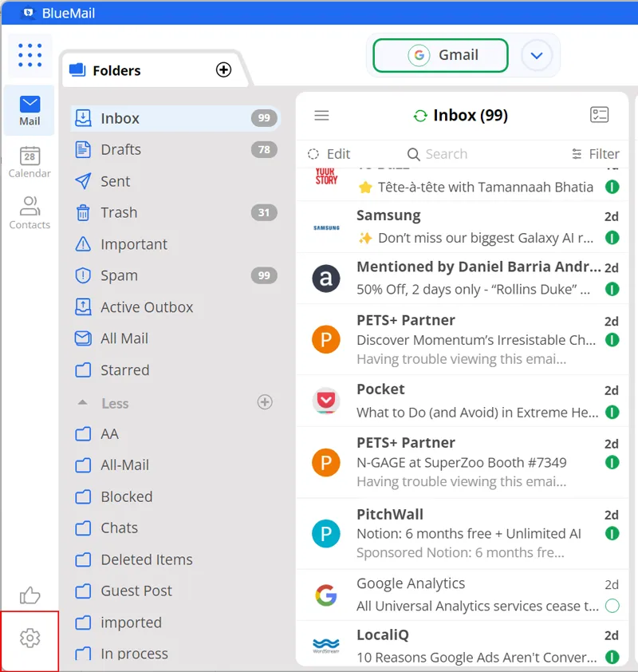Click the orange P avatar for the N-GAGE email
638x672 pixels.
point(326,462)
